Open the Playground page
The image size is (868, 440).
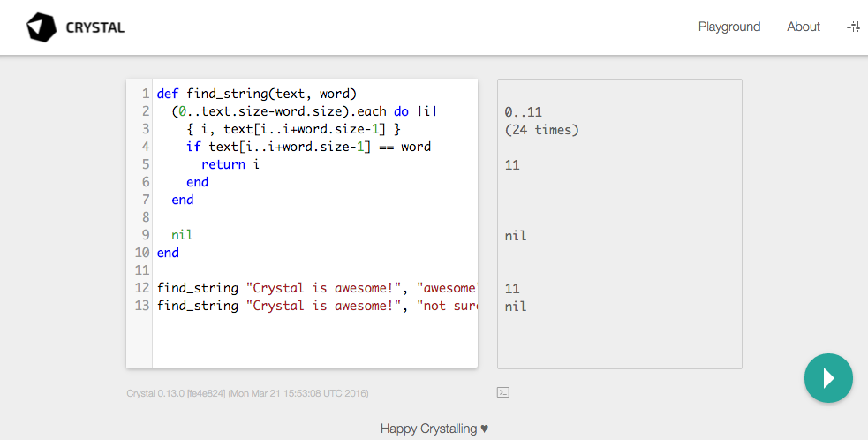728,27
